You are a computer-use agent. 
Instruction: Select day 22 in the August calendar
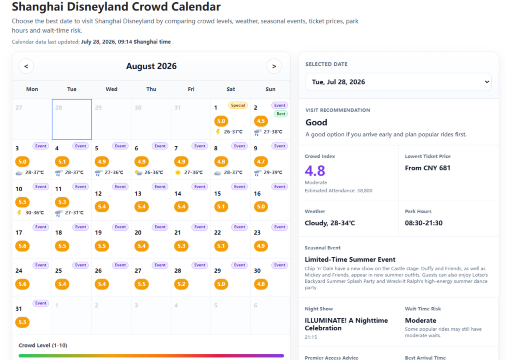pos(231,240)
